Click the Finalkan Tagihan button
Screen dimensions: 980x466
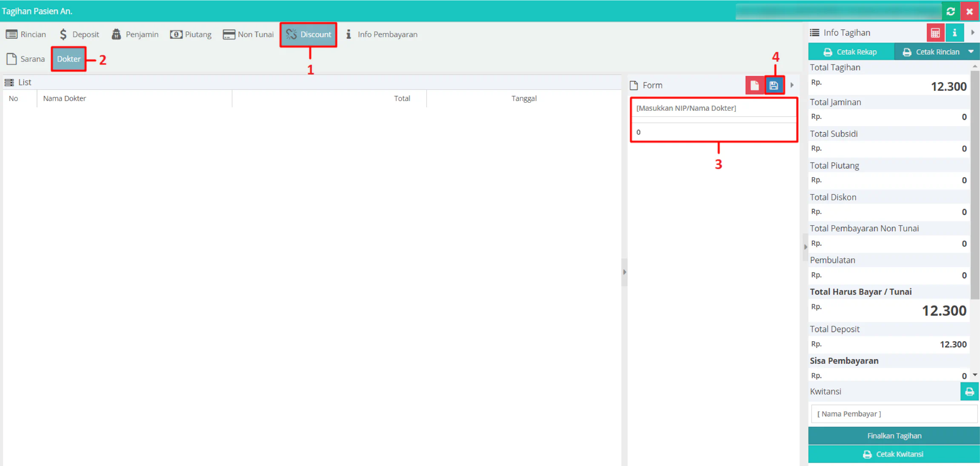pos(894,436)
